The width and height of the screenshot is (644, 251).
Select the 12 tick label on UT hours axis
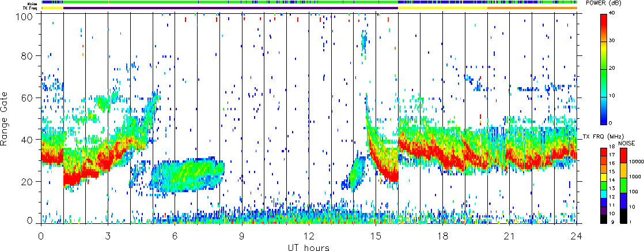(x=309, y=235)
